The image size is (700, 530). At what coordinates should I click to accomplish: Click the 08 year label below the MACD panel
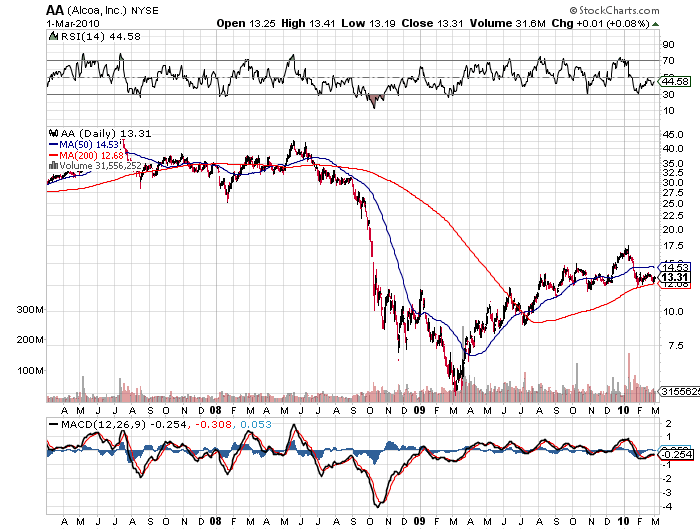tap(215, 521)
